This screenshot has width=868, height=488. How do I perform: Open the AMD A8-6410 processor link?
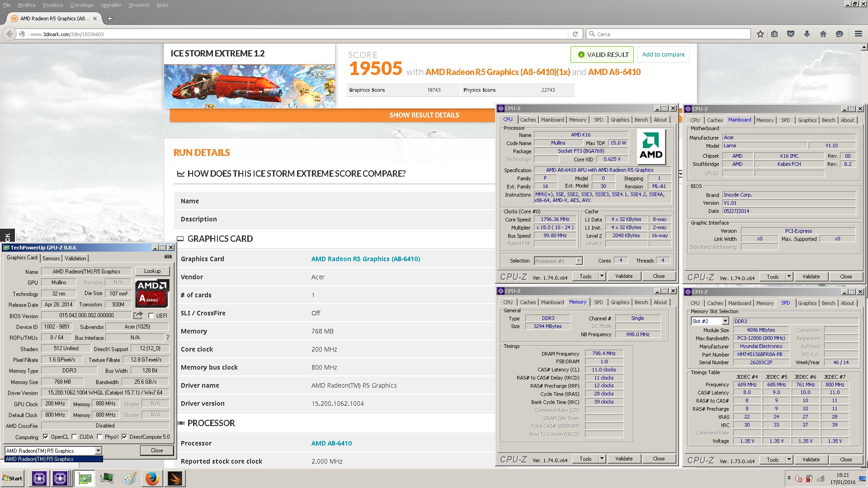(x=331, y=443)
